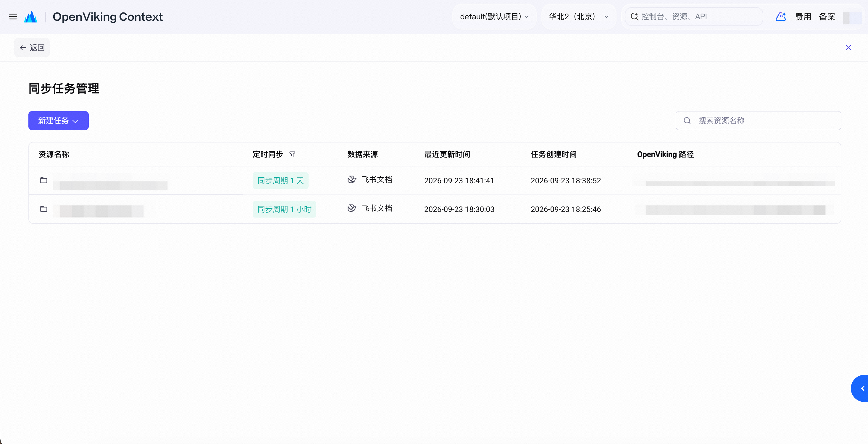Expand the floating blue side panel arrow
Image resolution: width=868 pixels, height=444 pixels.
tap(860, 388)
